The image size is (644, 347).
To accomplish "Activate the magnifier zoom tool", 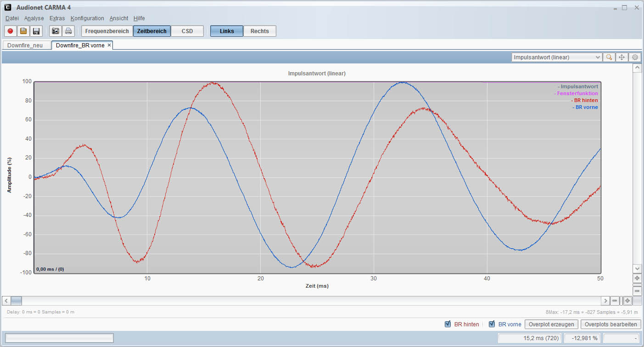I will click(609, 57).
